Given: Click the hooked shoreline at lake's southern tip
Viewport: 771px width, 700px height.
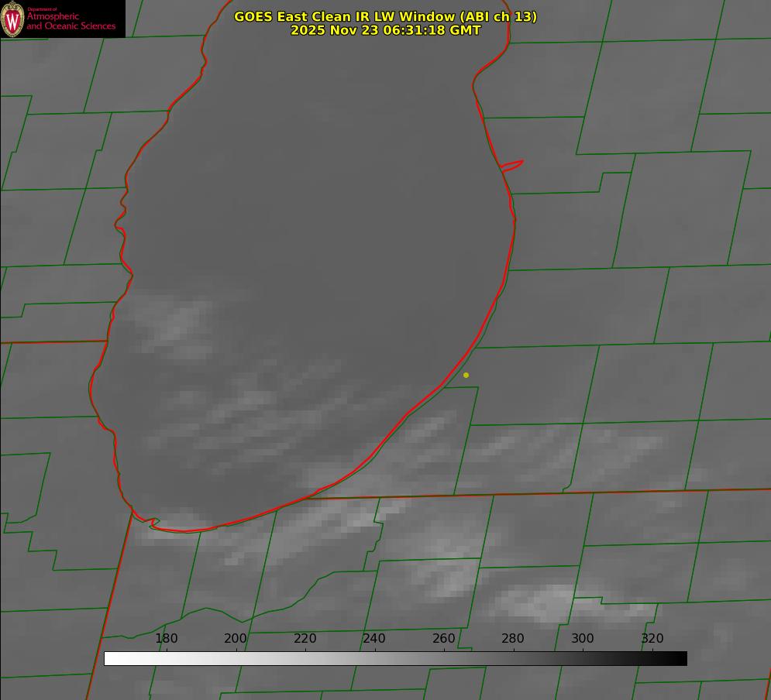Looking at the screenshot, I should pyautogui.click(x=153, y=523).
